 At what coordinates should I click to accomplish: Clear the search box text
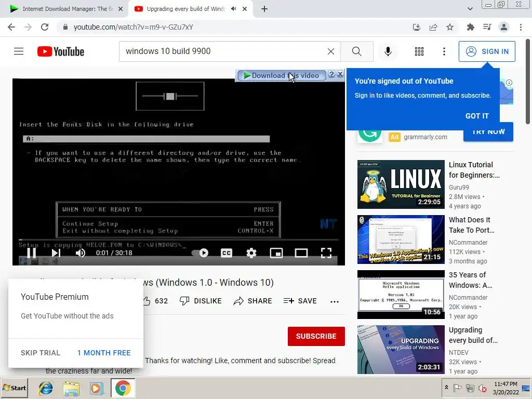tap(331, 51)
